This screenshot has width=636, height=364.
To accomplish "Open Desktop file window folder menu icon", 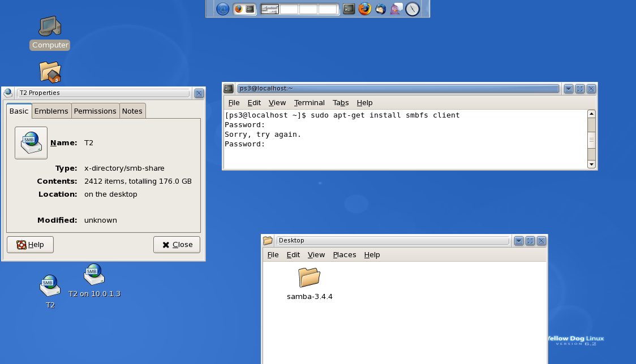I will click(268, 240).
